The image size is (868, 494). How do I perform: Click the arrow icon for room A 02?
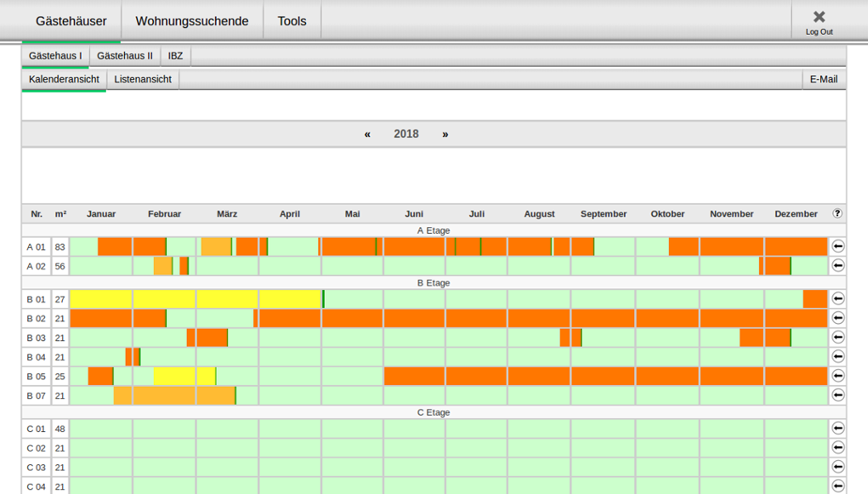[x=837, y=265]
